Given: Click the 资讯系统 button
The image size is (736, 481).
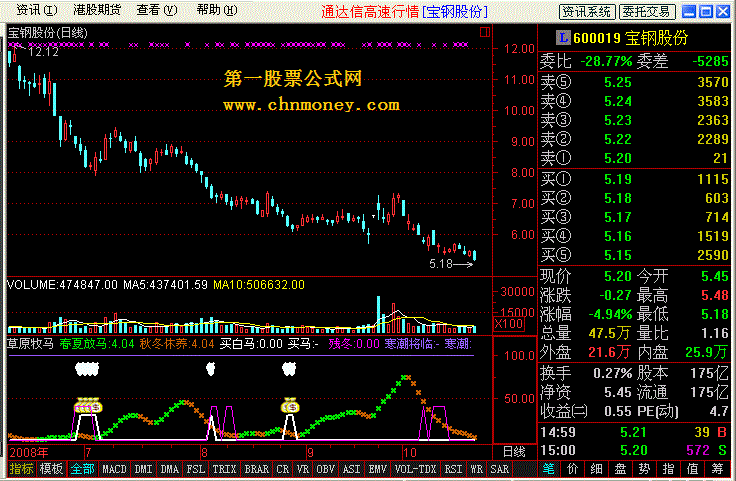Looking at the screenshot, I should coord(588,12).
